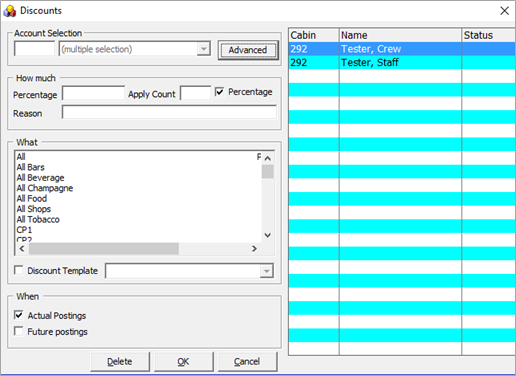Uncheck Actual Postings

(19, 315)
